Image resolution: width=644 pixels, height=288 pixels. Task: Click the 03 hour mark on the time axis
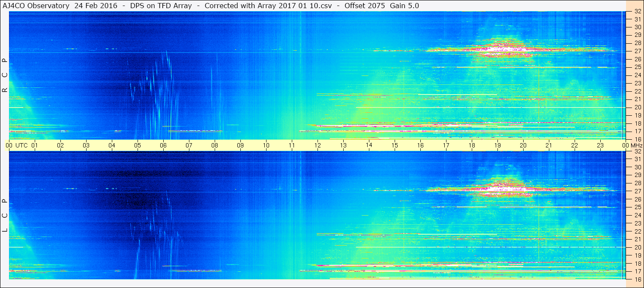(x=86, y=145)
